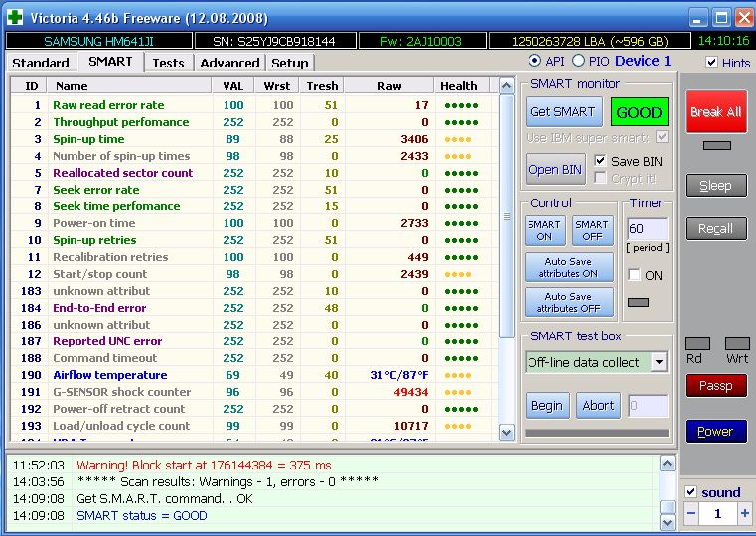This screenshot has width=756, height=536.
Task: Click the Get SMART button
Action: pyautogui.click(x=563, y=112)
